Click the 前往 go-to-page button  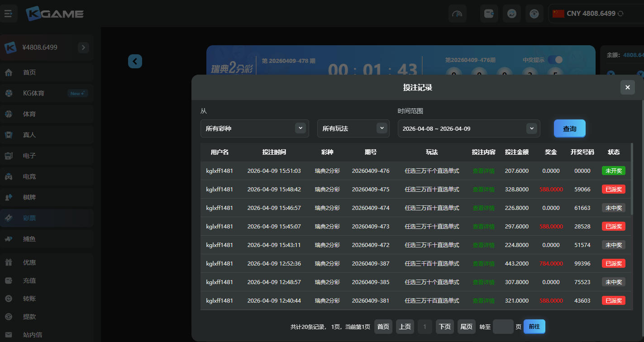[x=534, y=327]
